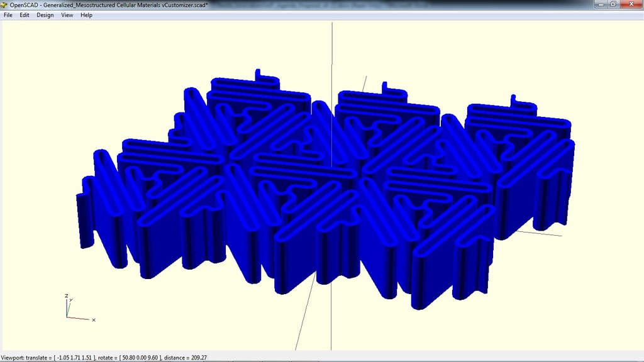Click the window title text
The height and width of the screenshot is (362, 644).
tap(109, 5)
